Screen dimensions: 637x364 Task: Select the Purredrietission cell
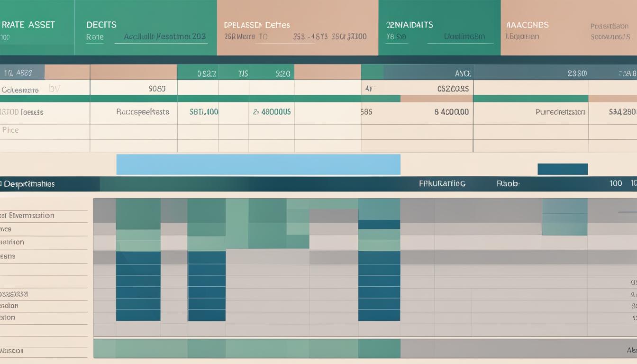(x=560, y=112)
